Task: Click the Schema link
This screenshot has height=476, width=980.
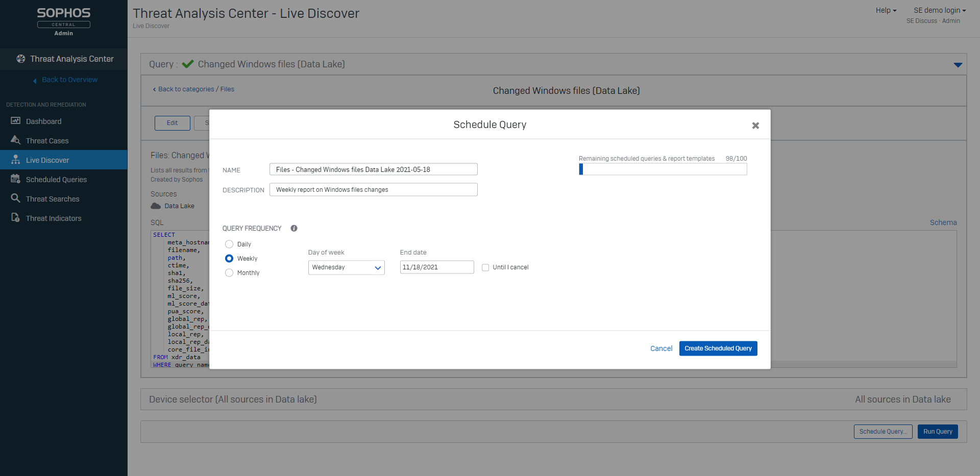Action: (x=943, y=222)
